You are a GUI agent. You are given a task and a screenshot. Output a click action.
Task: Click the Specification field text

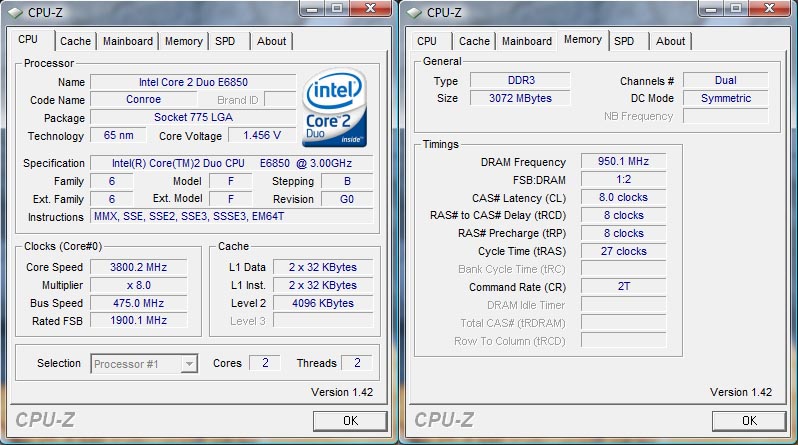[x=232, y=163]
